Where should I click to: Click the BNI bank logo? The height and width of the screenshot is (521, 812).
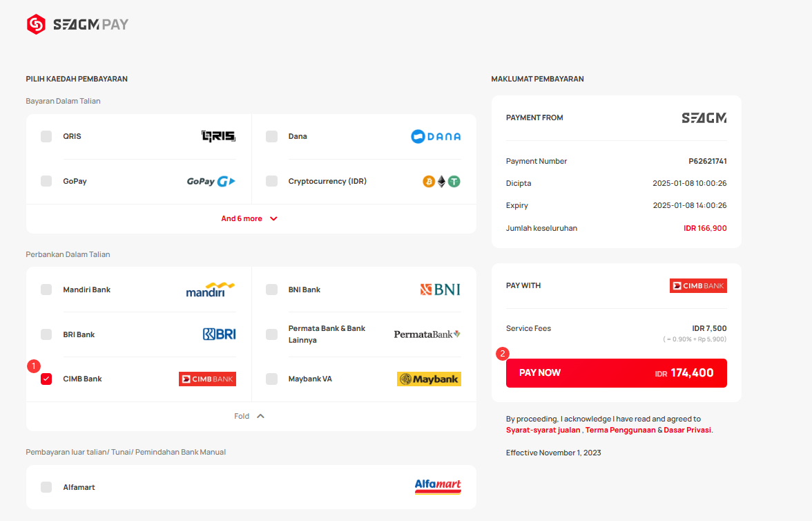coord(441,290)
